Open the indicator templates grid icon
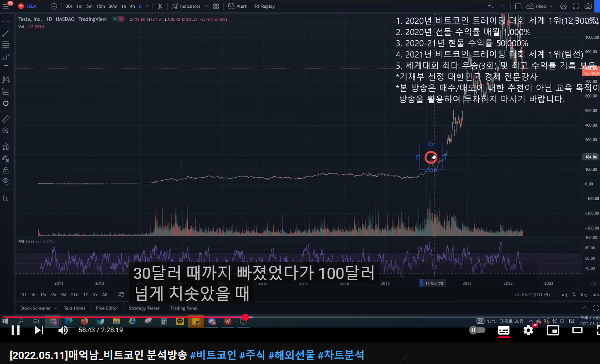600x364 pixels. coord(216,6)
